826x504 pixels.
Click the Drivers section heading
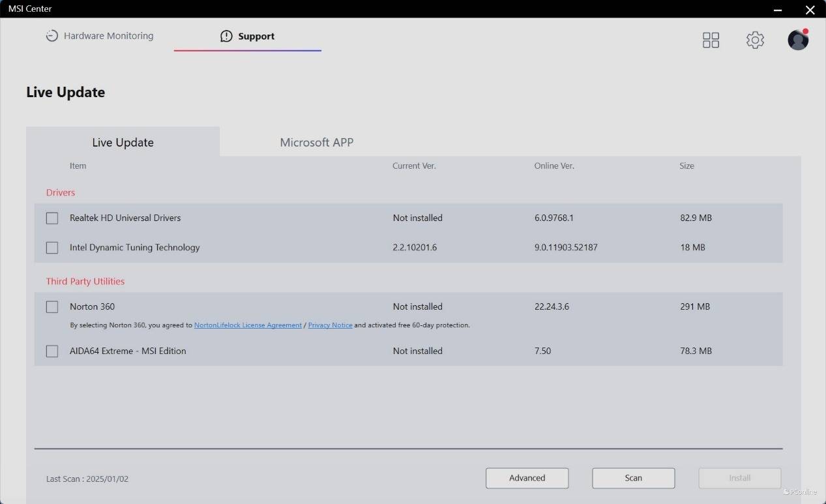61,192
